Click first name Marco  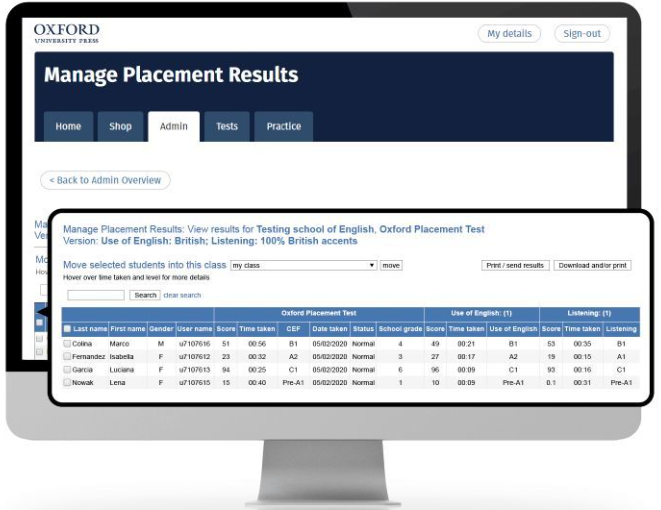click(x=119, y=344)
